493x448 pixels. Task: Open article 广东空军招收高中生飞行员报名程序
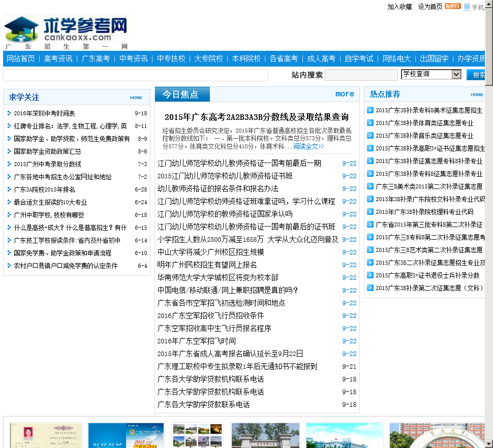[x=214, y=328]
